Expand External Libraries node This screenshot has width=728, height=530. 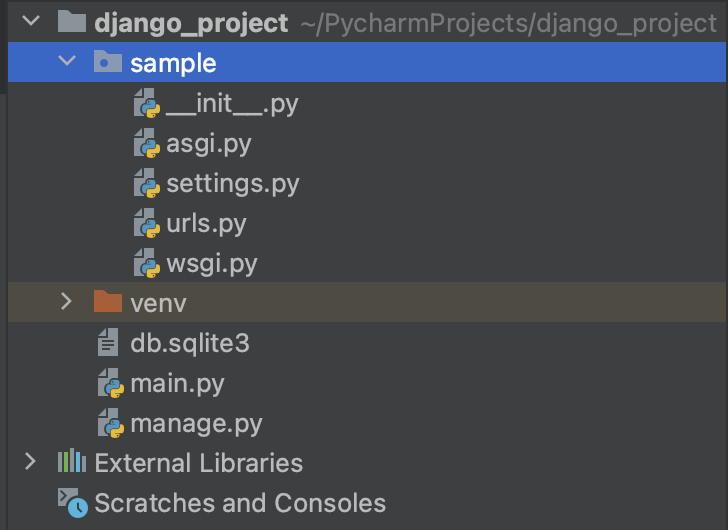click(x=30, y=461)
